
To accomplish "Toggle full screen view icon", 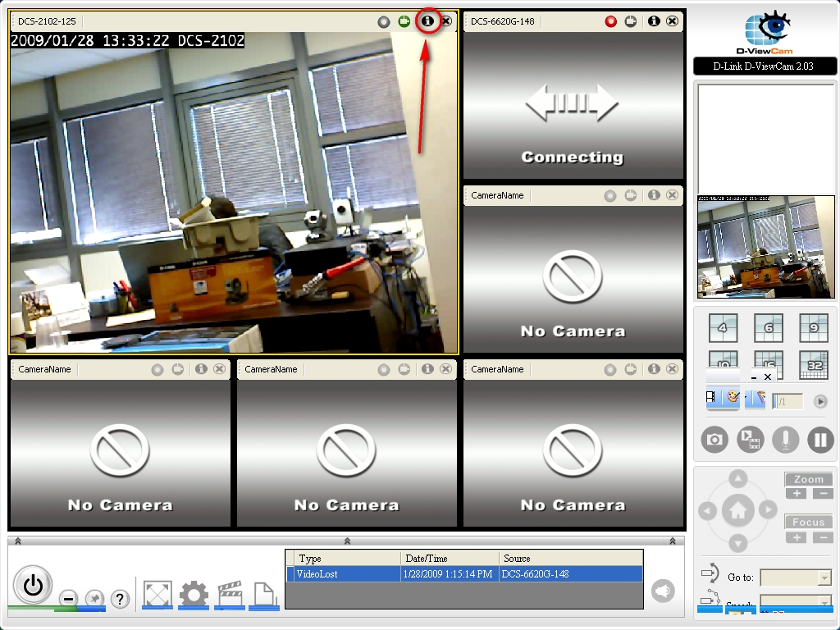I will pos(157,593).
